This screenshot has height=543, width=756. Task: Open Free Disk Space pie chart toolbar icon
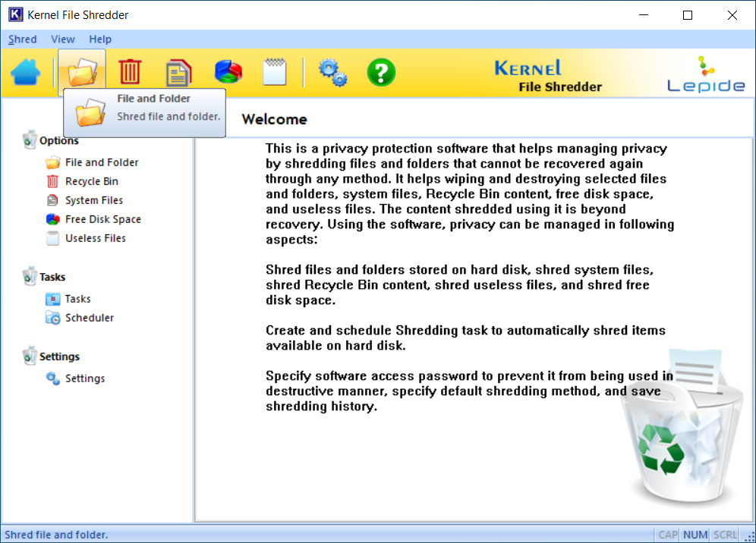click(228, 72)
